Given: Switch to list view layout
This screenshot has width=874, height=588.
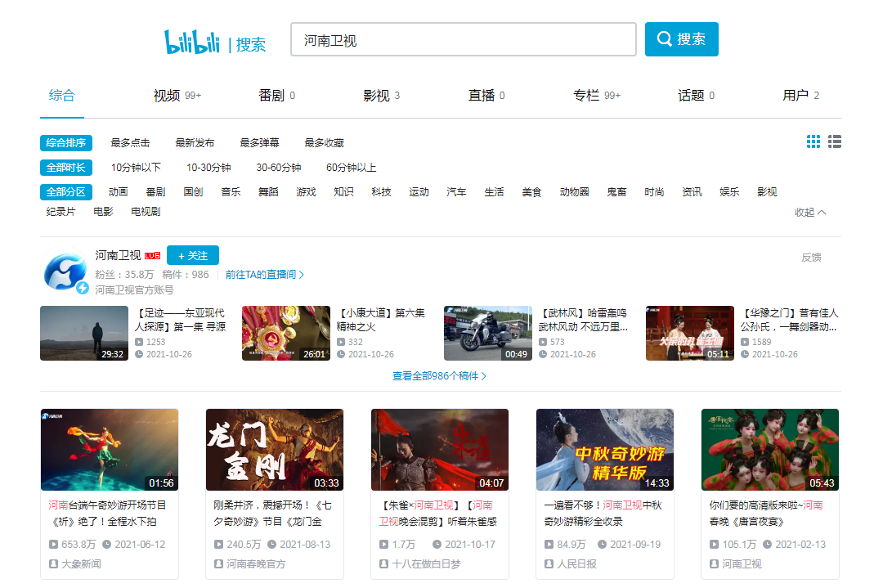Looking at the screenshot, I should click(x=835, y=141).
